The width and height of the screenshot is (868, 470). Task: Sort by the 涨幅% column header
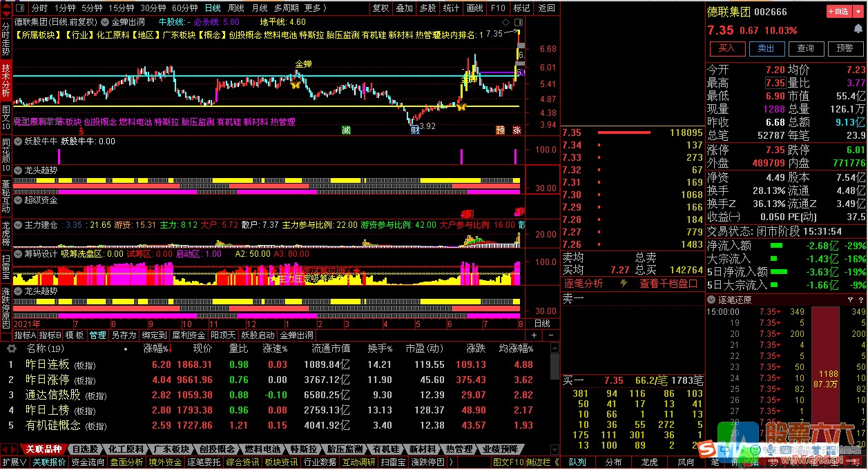click(x=158, y=349)
